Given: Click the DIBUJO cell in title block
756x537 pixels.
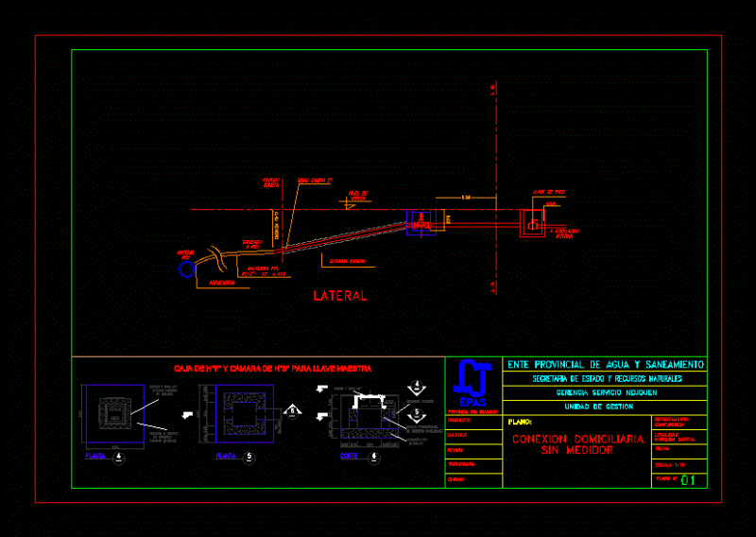Looking at the screenshot, I should 473,480.
